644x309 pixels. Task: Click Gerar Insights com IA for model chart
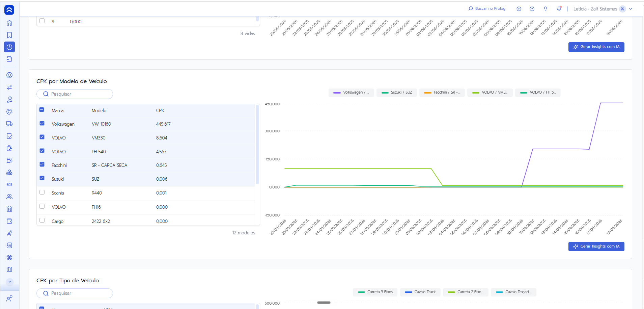(x=596, y=247)
